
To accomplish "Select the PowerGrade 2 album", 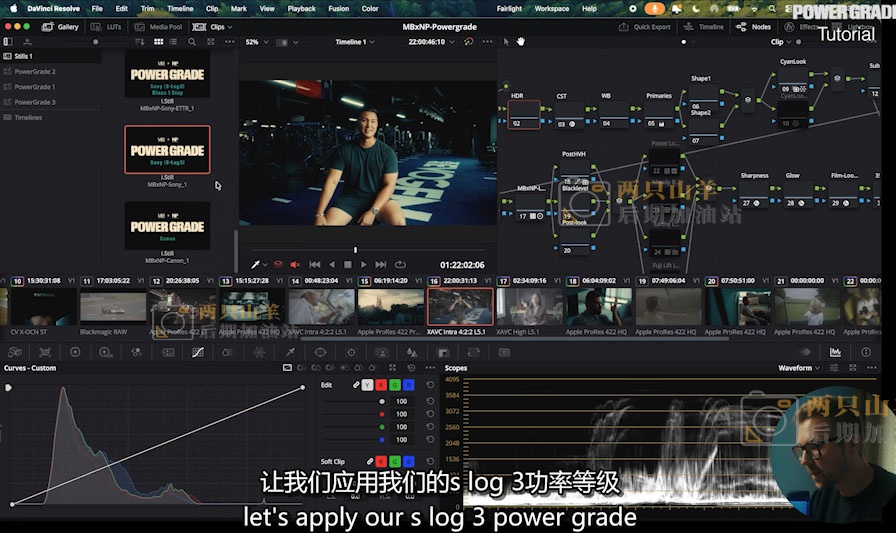I will coord(34,72).
